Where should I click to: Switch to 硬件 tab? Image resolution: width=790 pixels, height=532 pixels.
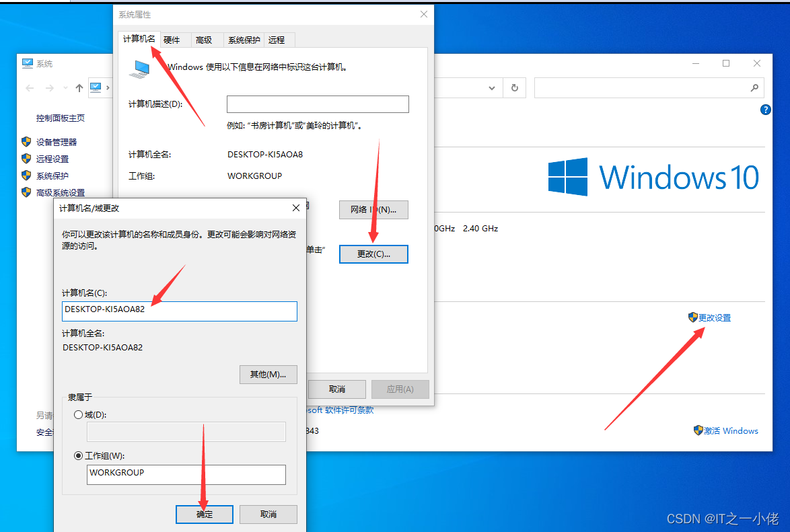coord(172,40)
